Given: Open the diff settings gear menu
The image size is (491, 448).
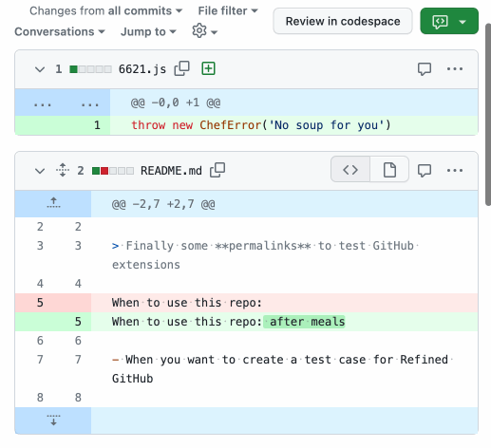Looking at the screenshot, I should point(204,31).
